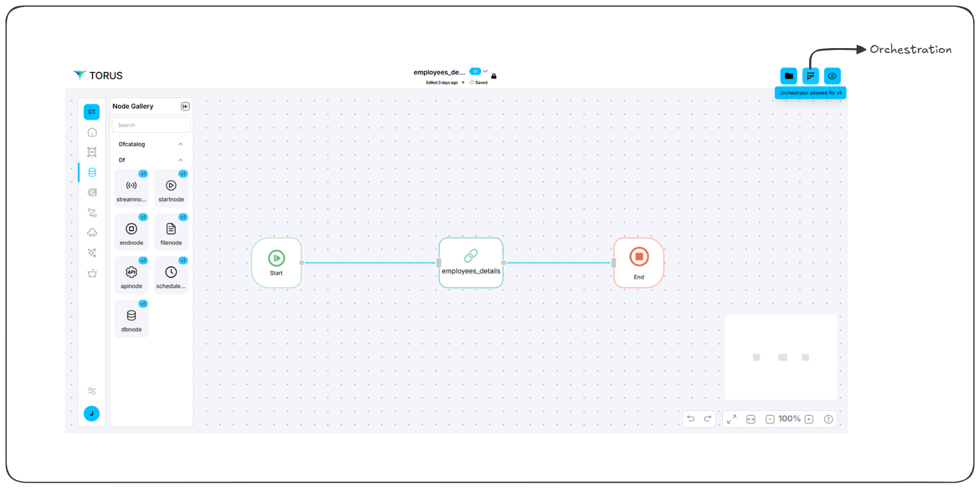Toggle the eye preview icon
This screenshot has width=980, height=488.
832,76
